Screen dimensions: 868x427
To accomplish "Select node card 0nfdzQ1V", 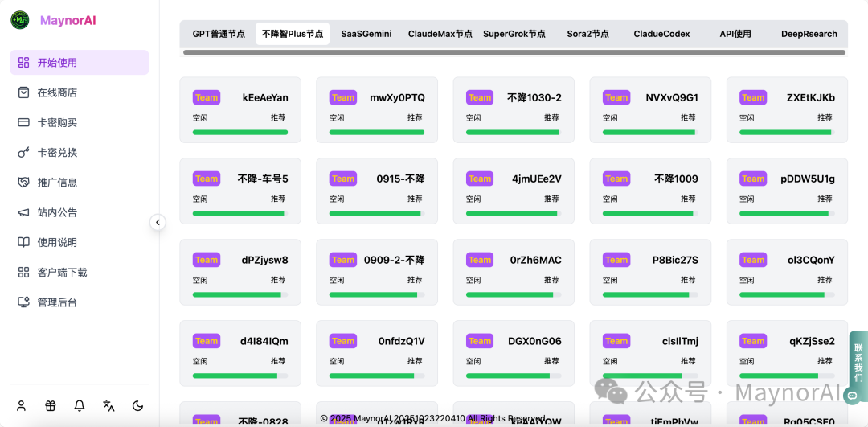I will [377, 353].
